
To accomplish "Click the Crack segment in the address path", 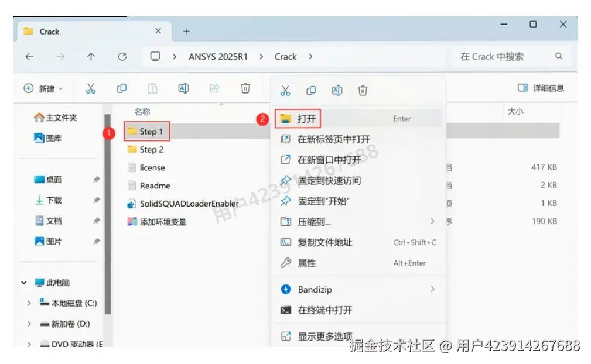I will (x=285, y=57).
